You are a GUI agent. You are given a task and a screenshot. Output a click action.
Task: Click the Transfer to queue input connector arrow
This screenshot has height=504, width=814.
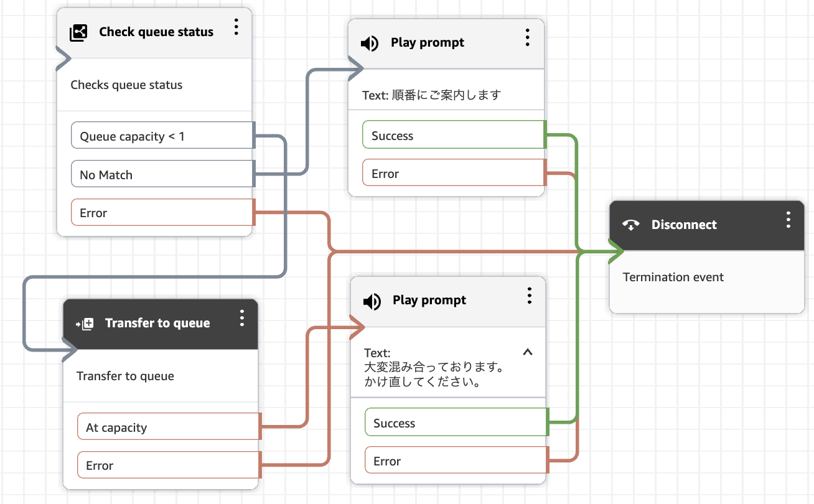tap(70, 350)
